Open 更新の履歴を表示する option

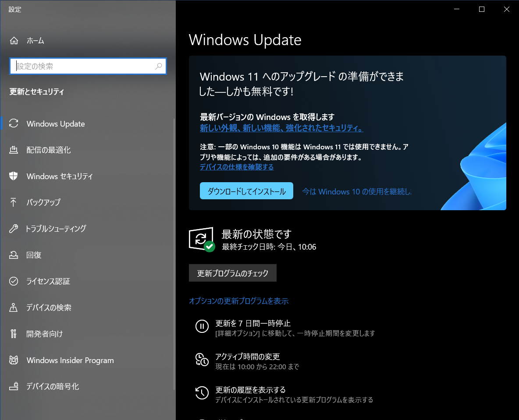click(x=251, y=390)
